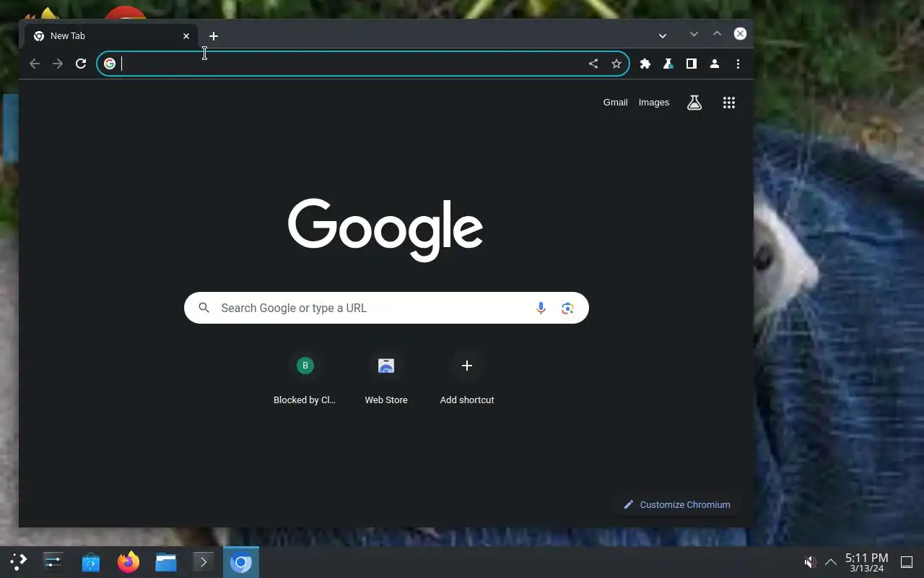Select the New Tab tab
The width and height of the screenshot is (924, 578).
click(x=111, y=35)
